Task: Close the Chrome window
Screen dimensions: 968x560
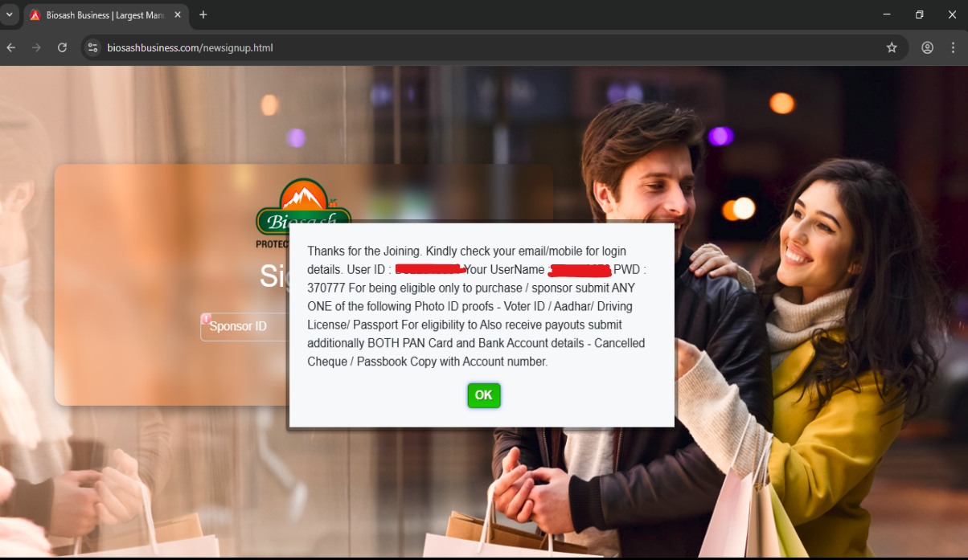Action: tap(953, 14)
